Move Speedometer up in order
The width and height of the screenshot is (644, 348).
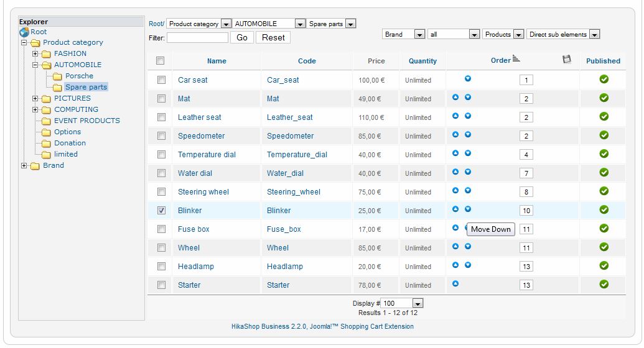click(455, 134)
